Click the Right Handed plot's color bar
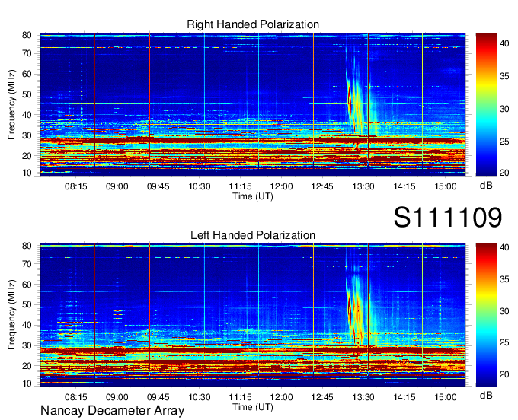 [x=487, y=104]
